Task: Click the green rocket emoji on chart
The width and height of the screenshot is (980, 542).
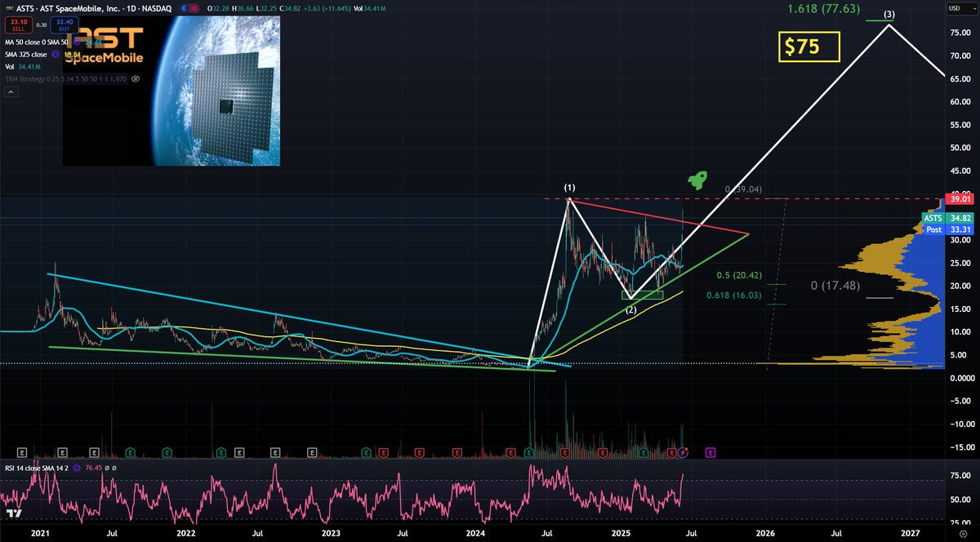Action: click(x=697, y=180)
